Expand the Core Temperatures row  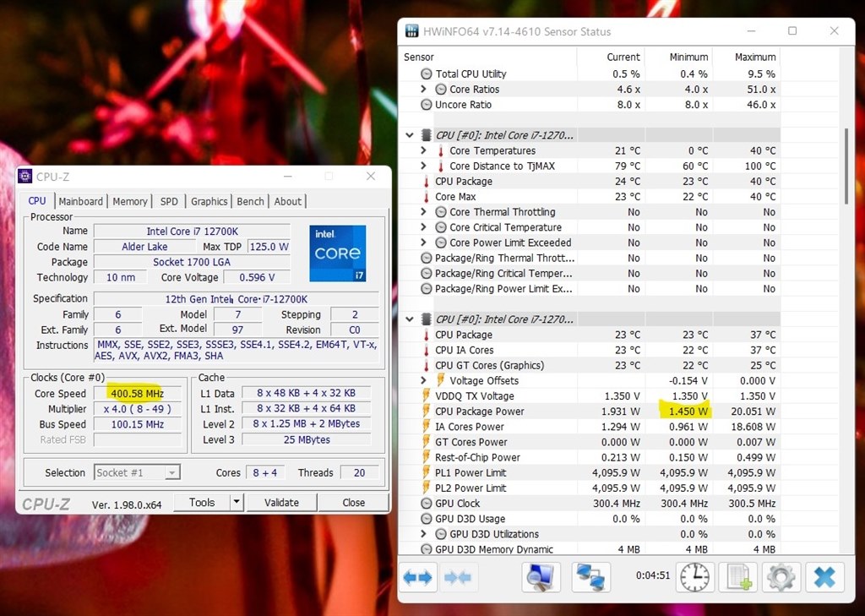click(423, 150)
